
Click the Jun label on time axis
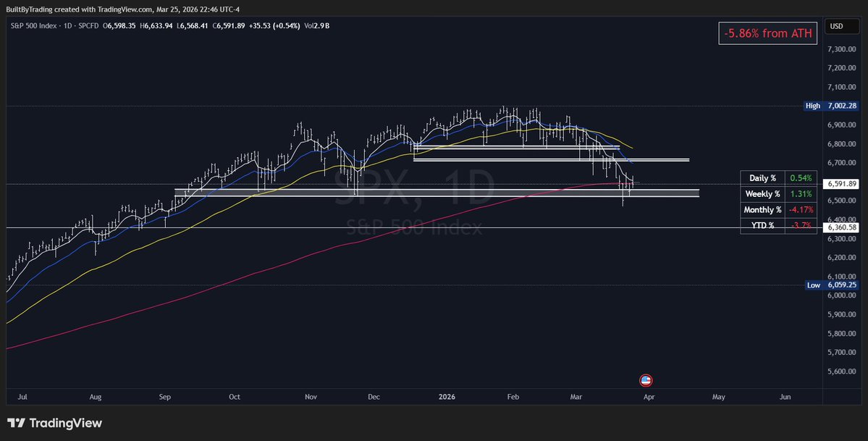click(785, 398)
